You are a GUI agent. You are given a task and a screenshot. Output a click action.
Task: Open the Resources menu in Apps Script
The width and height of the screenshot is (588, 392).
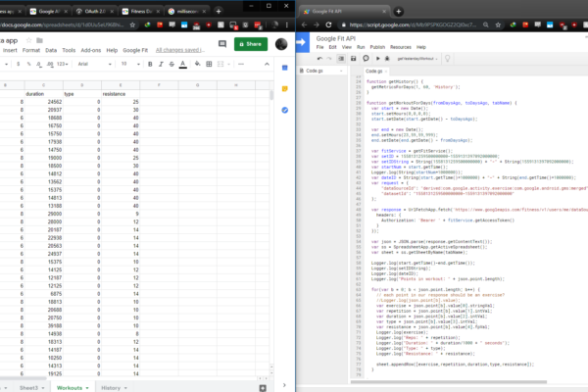click(401, 47)
